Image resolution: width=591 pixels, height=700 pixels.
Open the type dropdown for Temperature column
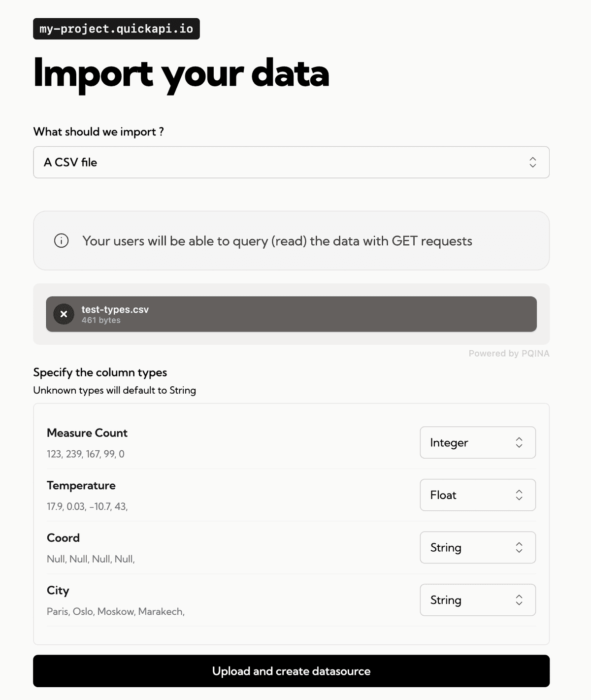pyautogui.click(x=477, y=495)
